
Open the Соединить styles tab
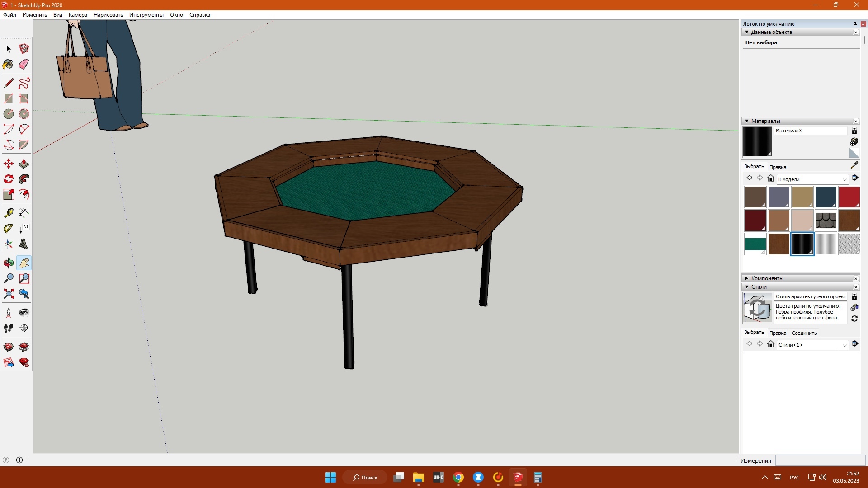[x=804, y=333]
